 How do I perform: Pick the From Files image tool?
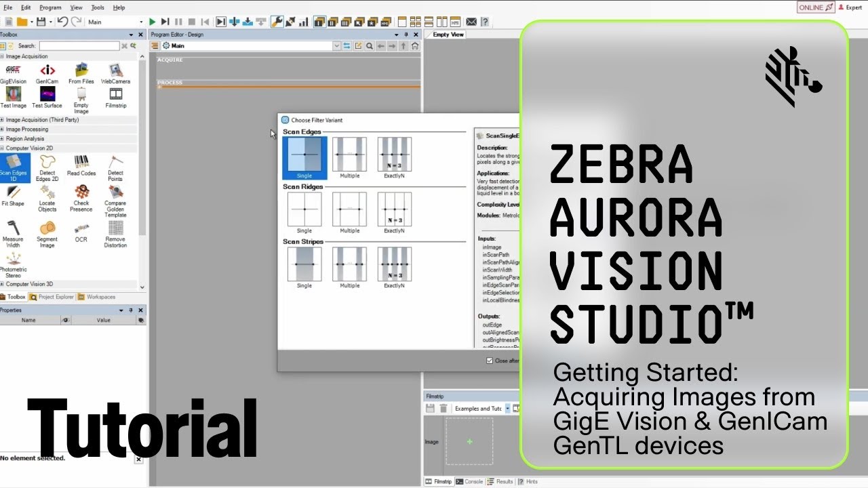click(81, 73)
